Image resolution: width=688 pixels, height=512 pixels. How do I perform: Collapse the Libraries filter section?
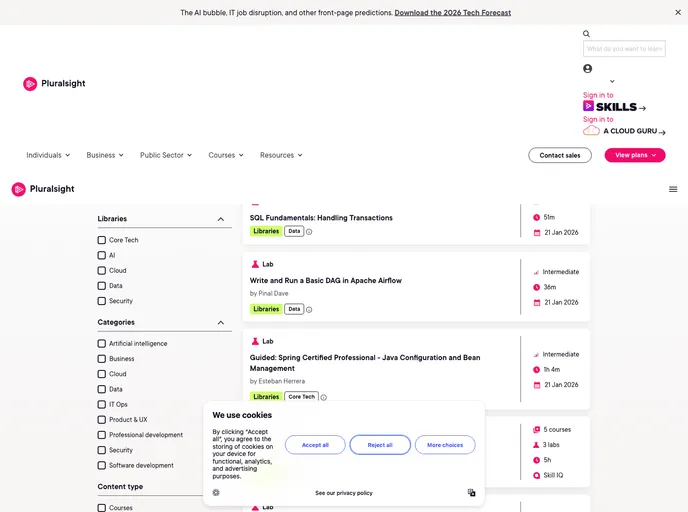click(x=221, y=219)
